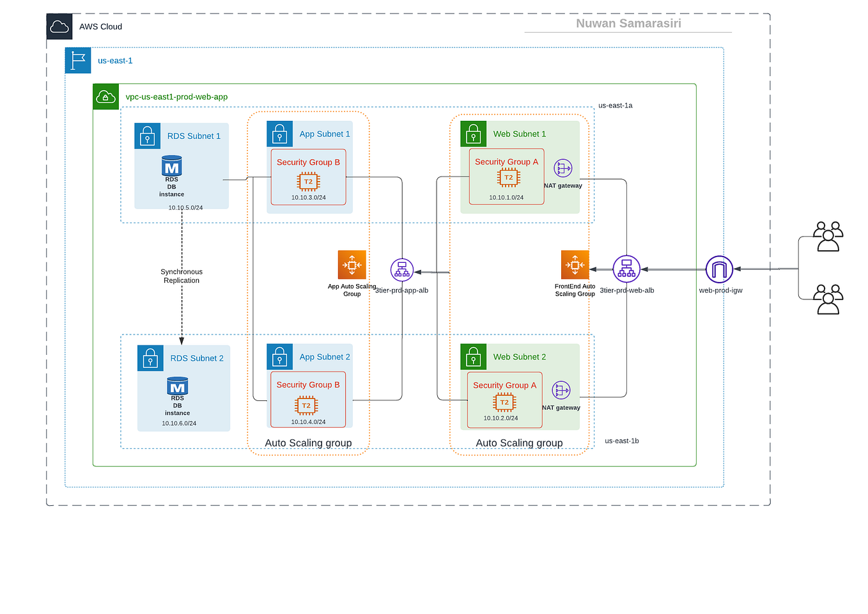Viewport: 868px width, 614px height.
Task: Toggle the lock icon on Web Subnet 2
Action: pos(473,356)
